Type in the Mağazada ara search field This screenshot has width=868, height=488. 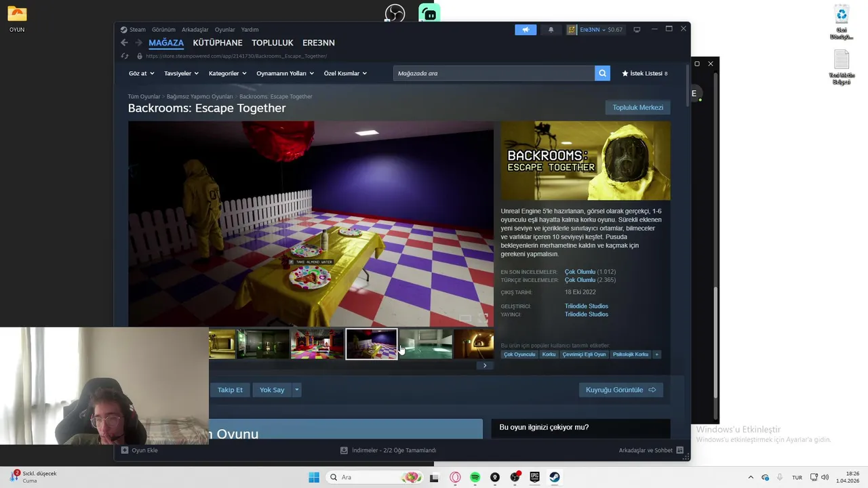click(x=494, y=73)
